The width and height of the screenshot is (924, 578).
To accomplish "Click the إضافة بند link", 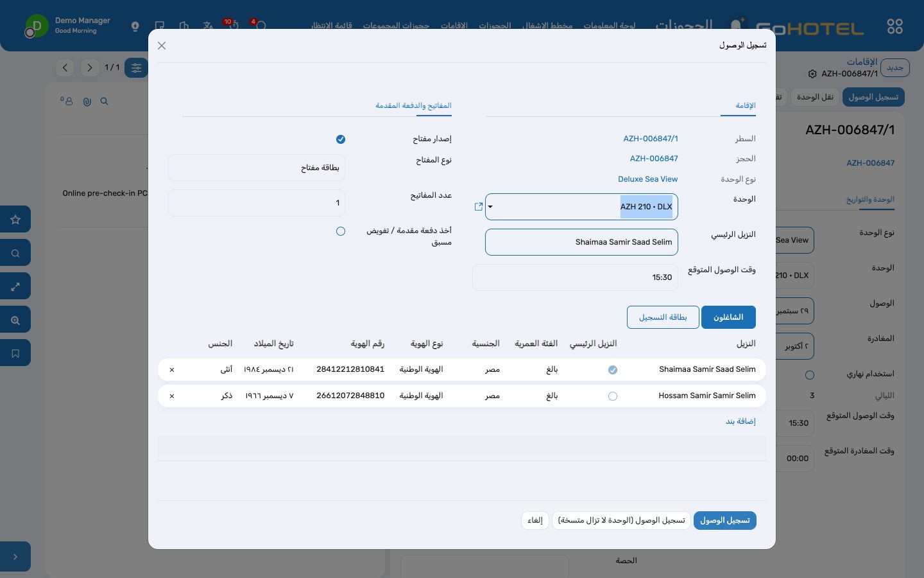I will 740,421.
